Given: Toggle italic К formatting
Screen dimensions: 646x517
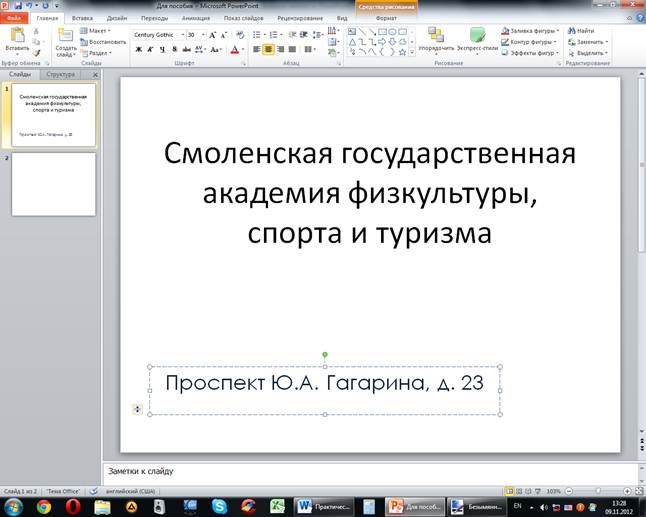Looking at the screenshot, I should 150,48.
